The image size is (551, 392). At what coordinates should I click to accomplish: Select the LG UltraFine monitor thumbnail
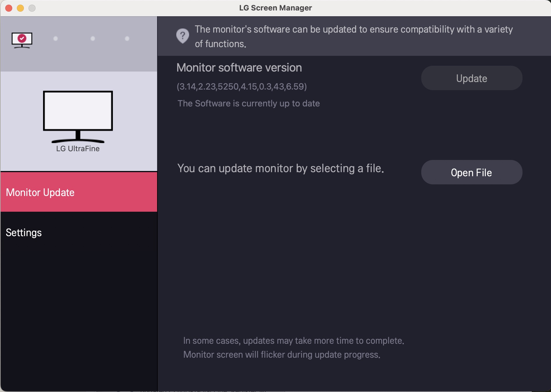click(78, 117)
